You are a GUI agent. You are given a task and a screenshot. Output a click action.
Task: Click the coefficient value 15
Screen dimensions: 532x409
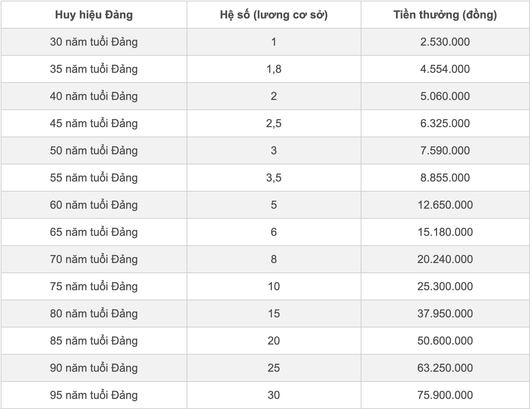274,314
